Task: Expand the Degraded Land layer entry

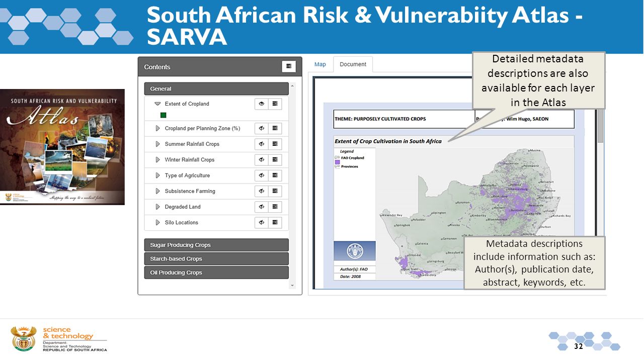Action: (157, 207)
